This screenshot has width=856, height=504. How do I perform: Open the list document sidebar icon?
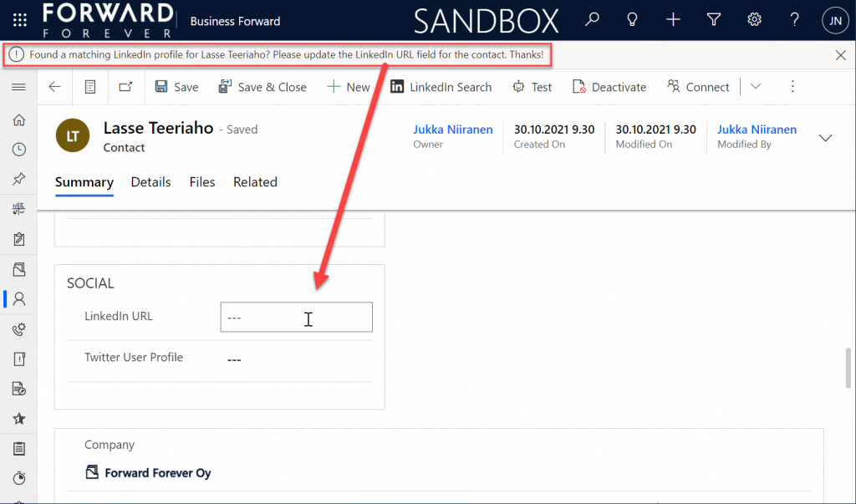click(19, 449)
